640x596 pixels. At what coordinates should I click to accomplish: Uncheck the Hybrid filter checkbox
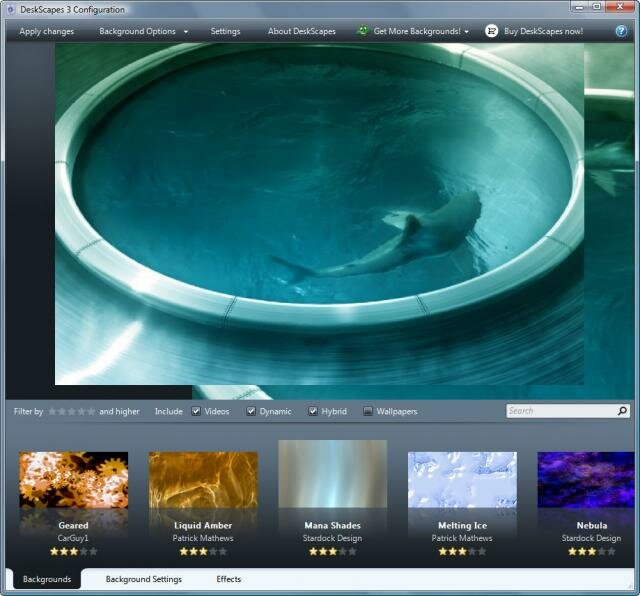[x=313, y=411]
